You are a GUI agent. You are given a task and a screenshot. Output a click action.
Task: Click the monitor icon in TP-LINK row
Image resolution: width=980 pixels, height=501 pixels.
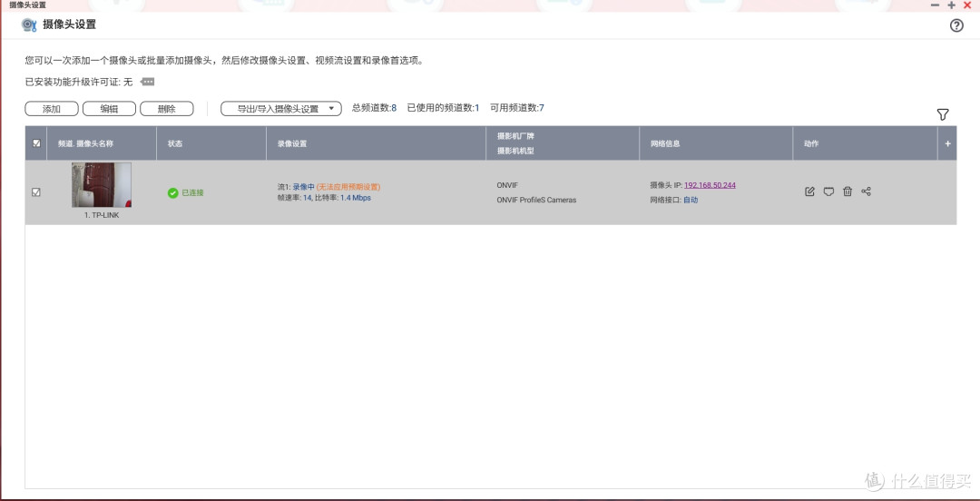pos(828,192)
